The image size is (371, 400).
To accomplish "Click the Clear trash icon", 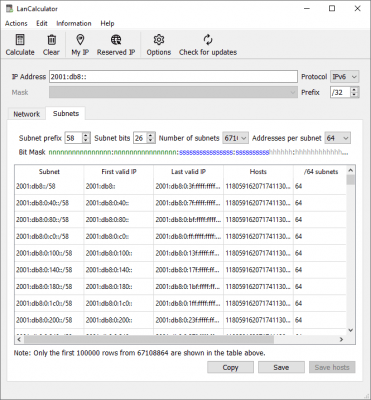I will click(x=51, y=40).
